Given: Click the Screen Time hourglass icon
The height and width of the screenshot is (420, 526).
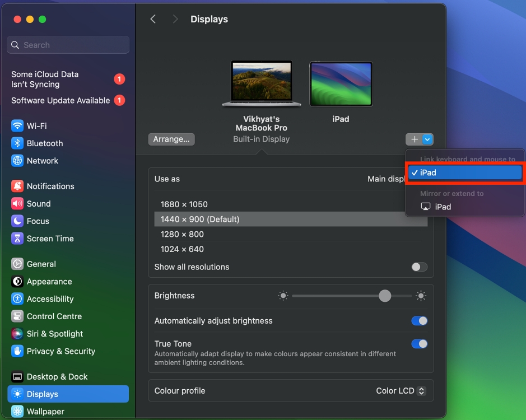Looking at the screenshot, I should pos(17,239).
